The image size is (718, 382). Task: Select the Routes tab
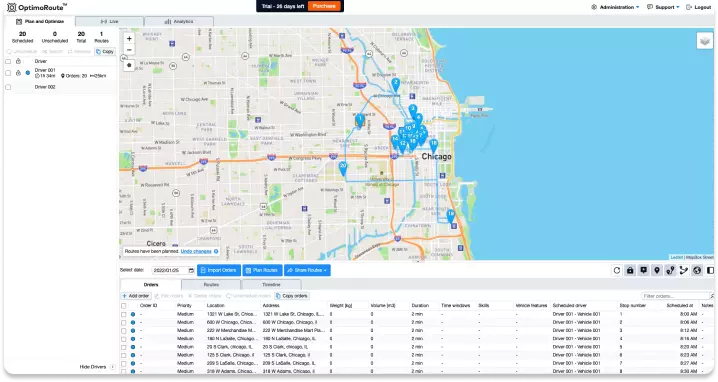pos(211,284)
